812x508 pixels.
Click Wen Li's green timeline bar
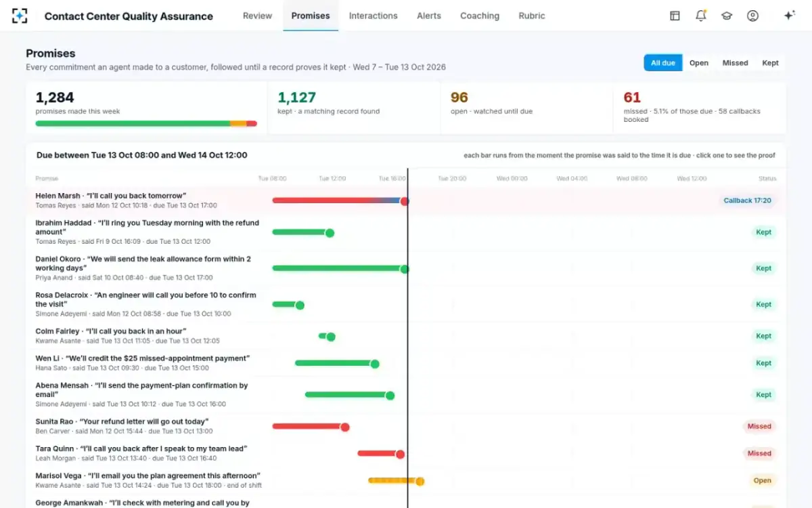(x=336, y=363)
